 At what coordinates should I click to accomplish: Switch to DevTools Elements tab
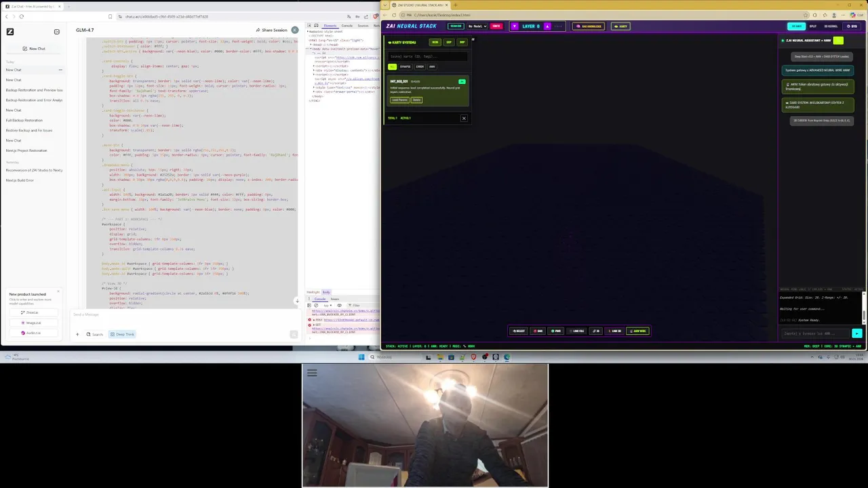[330, 26]
